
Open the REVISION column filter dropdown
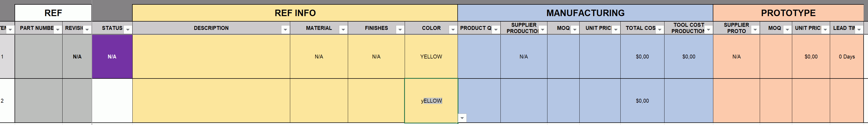click(87, 30)
